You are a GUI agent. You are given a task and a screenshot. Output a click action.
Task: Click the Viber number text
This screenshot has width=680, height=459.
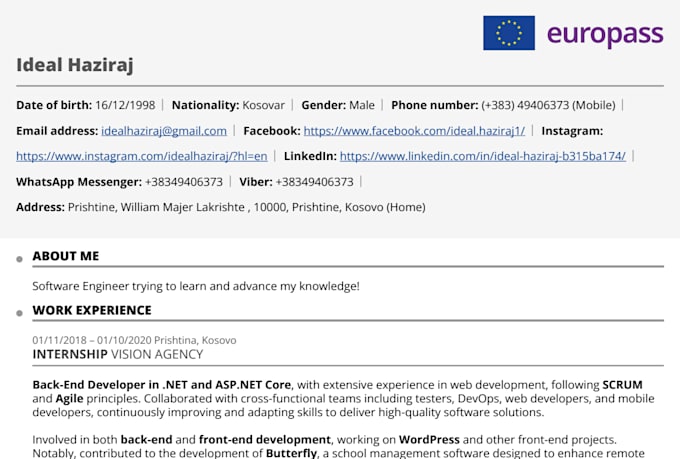[314, 182]
